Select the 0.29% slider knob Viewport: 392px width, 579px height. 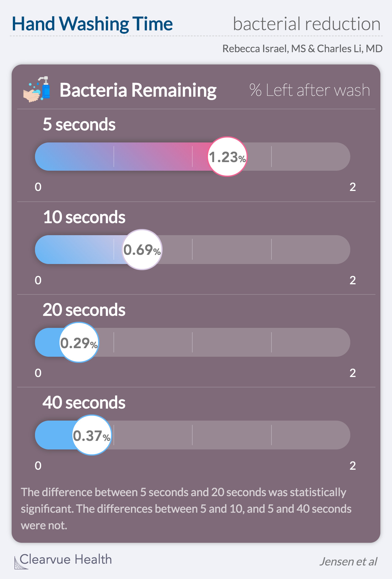(79, 342)
